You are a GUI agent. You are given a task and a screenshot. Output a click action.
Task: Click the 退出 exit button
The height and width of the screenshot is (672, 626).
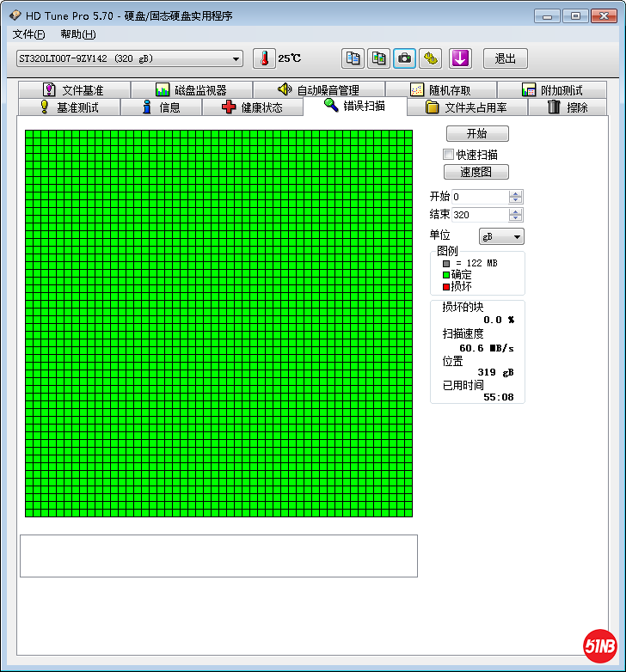(505, 58)
